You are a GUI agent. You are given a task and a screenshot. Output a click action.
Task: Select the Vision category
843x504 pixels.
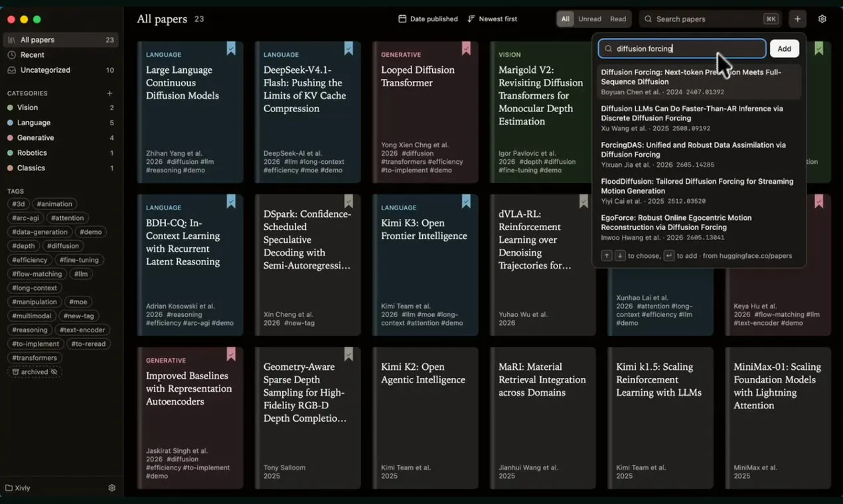pos(60,107)
